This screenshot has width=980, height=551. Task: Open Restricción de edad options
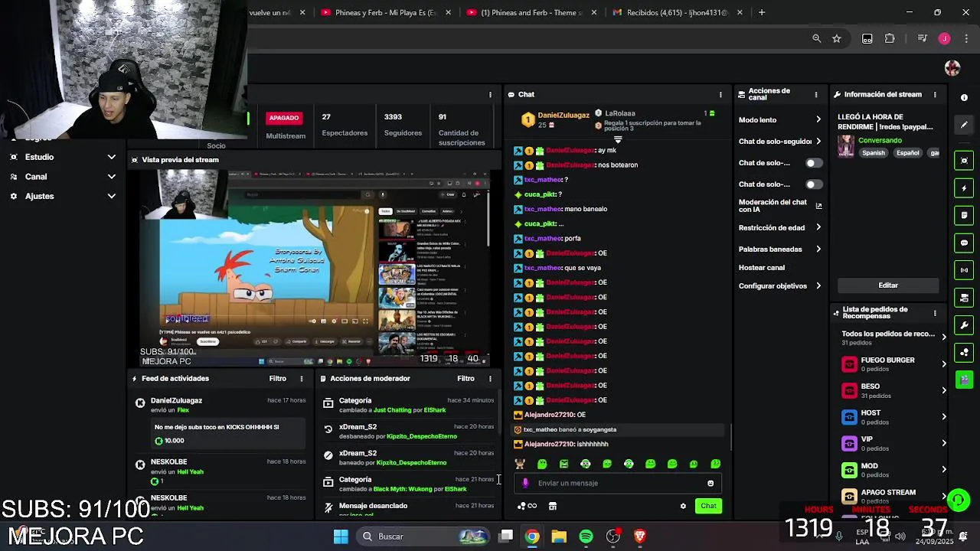pyautogui.click(x=779, y=228)
